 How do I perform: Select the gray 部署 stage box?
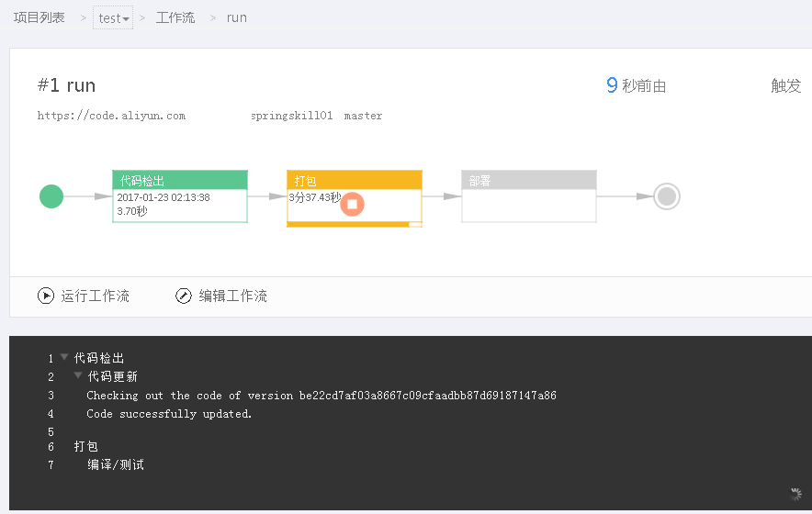point(529,196)
